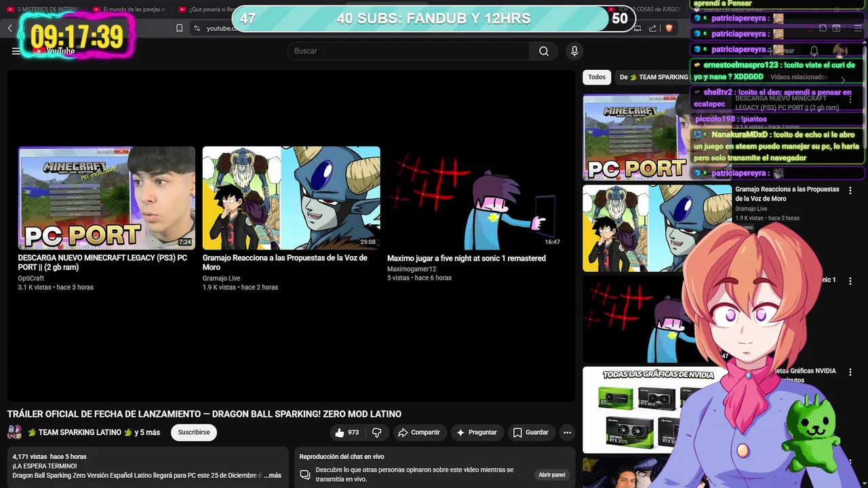Click piccolo198 '!puntos' chat message
This screenshot has width=868, height=488.
pyautogui.click(x=777, y=119)
